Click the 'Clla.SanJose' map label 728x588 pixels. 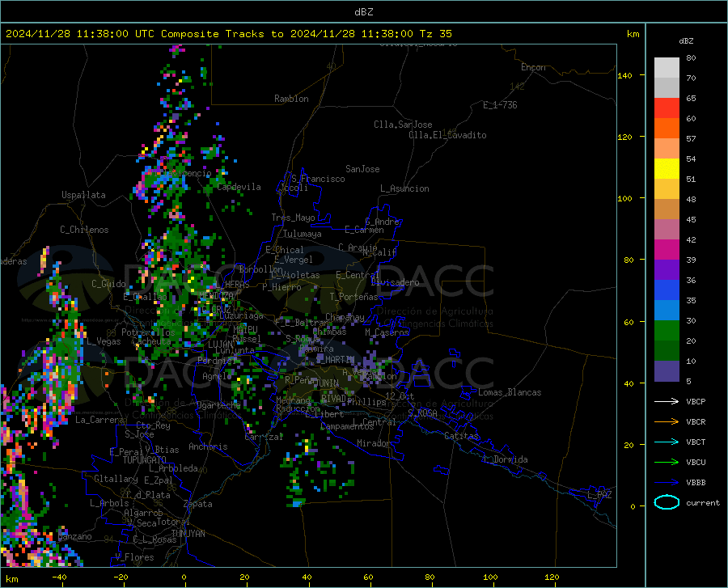403,125
